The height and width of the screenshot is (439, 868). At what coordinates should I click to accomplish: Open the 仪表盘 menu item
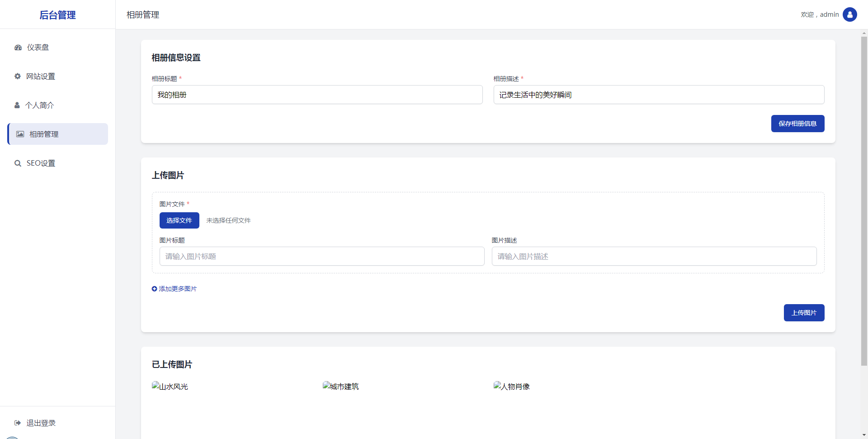pyautogui.click(x=38, y=48)
